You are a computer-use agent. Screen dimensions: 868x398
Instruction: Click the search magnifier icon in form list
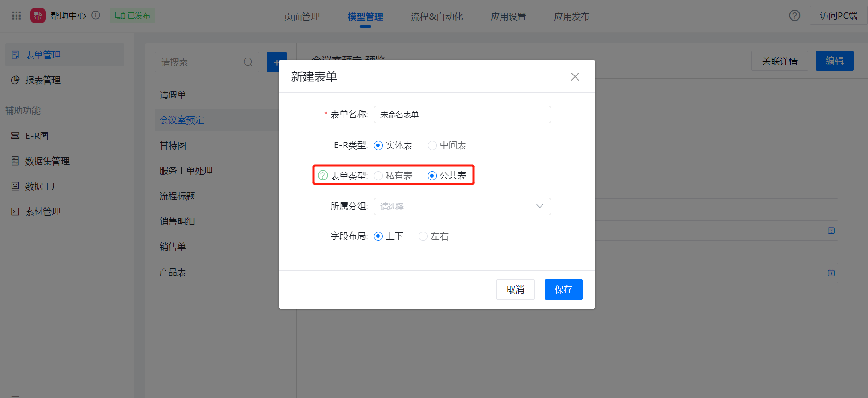(248, 62)
